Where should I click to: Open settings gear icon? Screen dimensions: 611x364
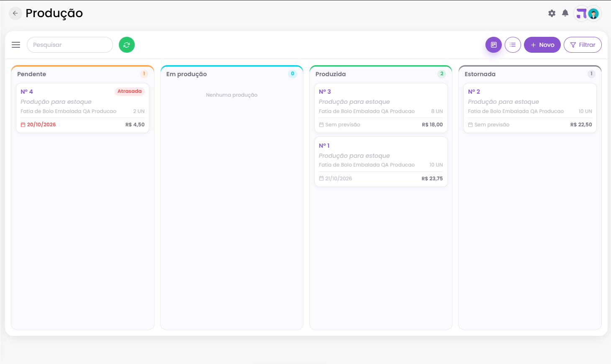pyautogui.click(x=552, y=13)
